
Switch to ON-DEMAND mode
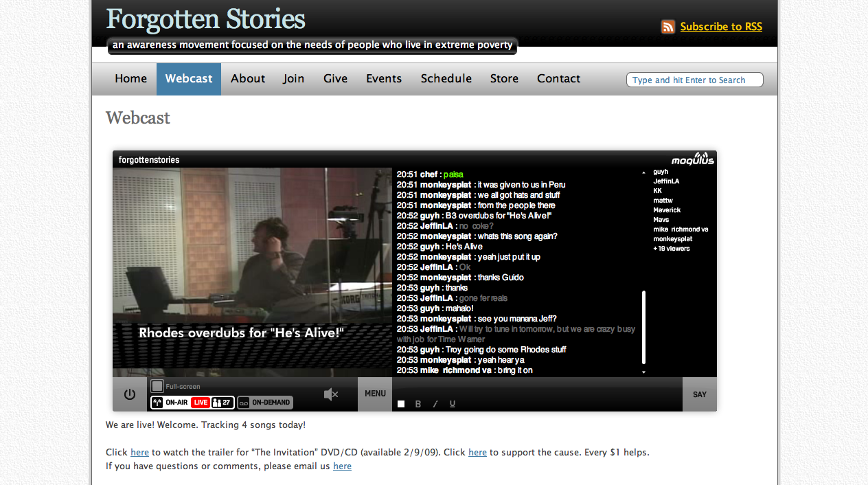pos(265,403)
